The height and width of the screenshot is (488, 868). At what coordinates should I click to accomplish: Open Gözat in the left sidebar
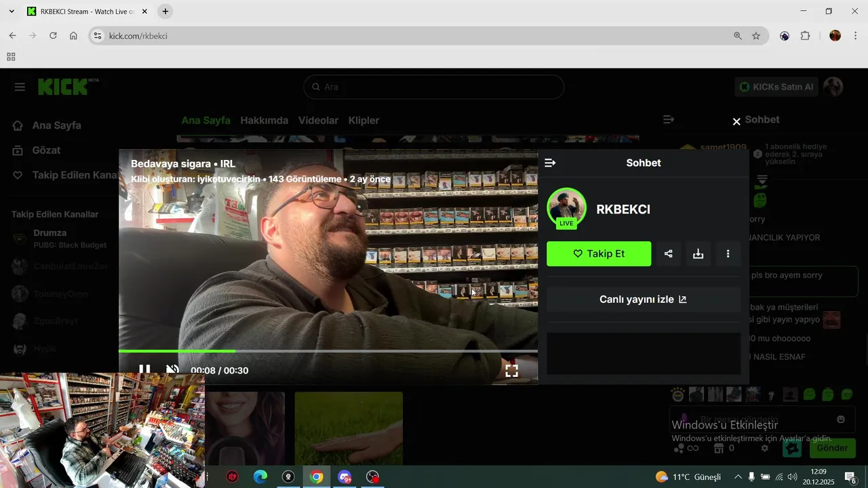(x=46, y=150)
